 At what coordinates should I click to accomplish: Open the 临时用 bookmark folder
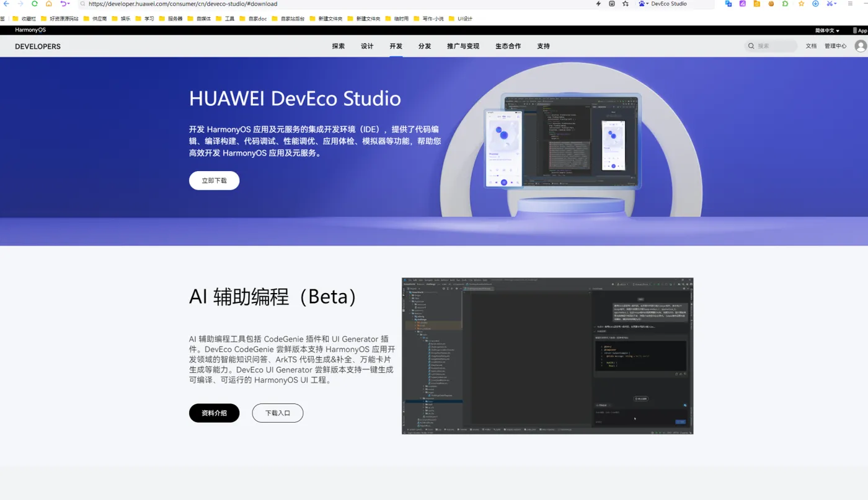397,19
